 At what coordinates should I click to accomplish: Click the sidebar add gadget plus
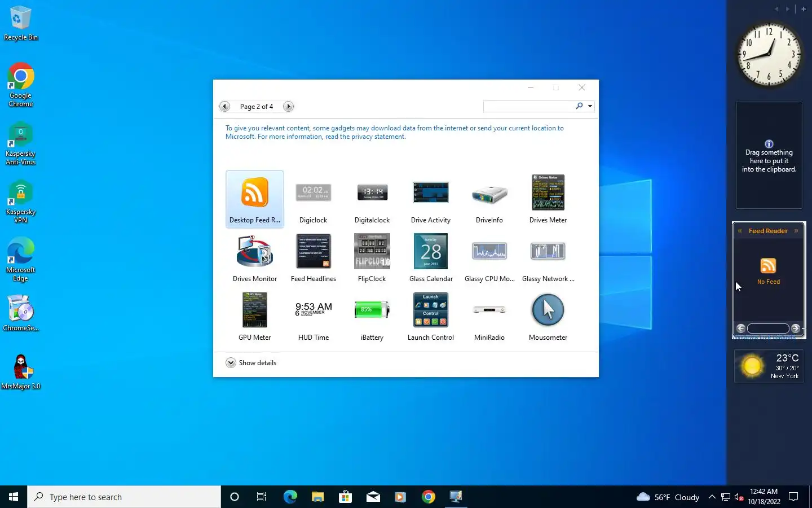[804, 8]
